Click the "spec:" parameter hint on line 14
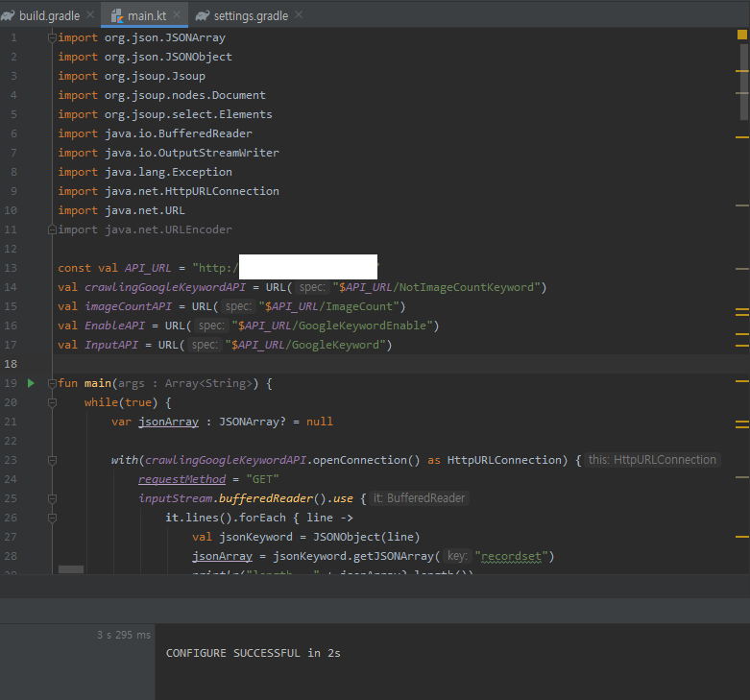This screenshot has width=750, height=700. click(312, 287)
